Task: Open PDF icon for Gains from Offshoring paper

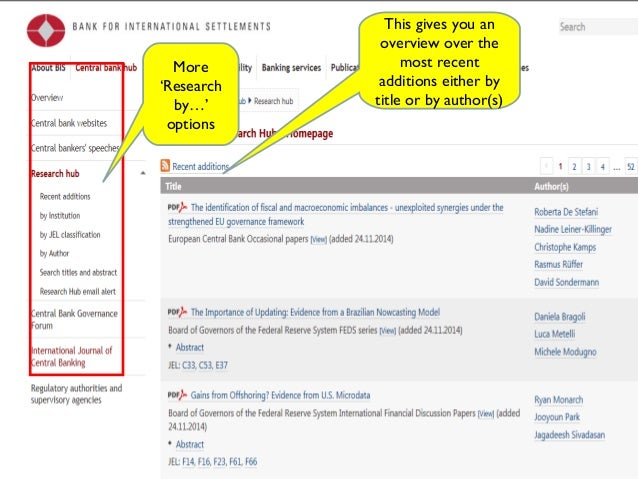Action: (177, 395)
